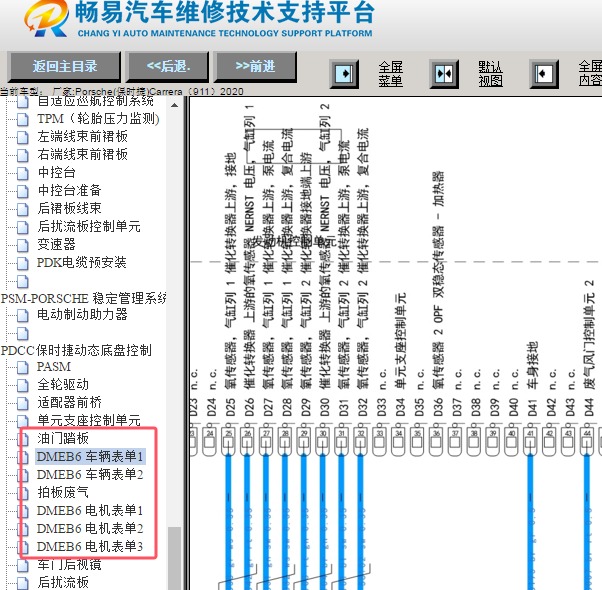Screen dimensions: 602x590
Task: Click document icon beside TPM entry
Action: tap(23, 119)
